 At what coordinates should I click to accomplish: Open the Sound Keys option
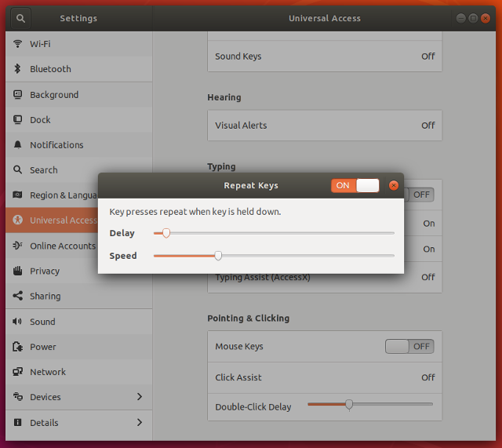pos(324,56)
